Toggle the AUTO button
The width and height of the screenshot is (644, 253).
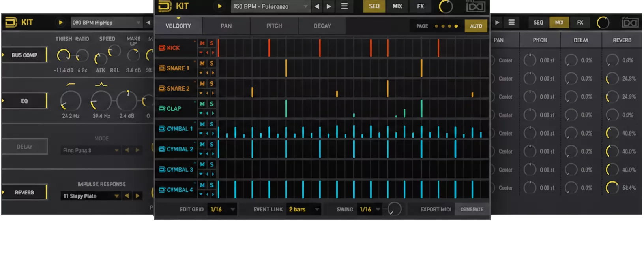(x=476, y=26)
